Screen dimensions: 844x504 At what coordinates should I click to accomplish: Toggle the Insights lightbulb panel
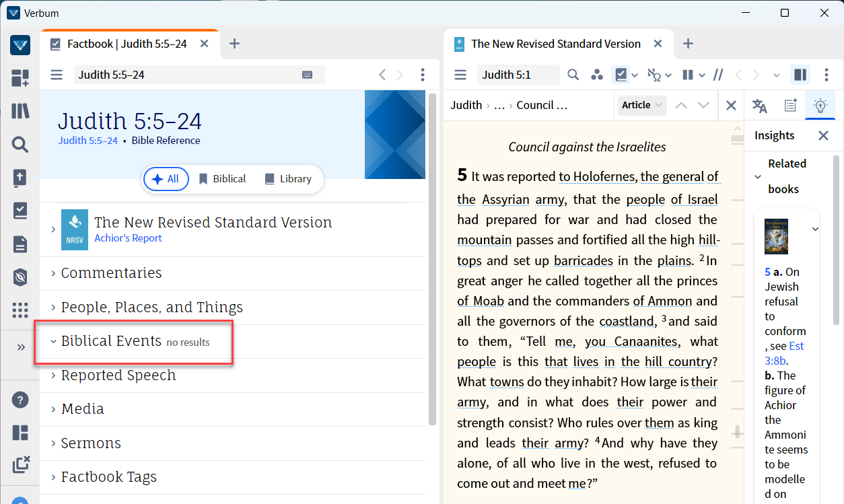(820, 106)
